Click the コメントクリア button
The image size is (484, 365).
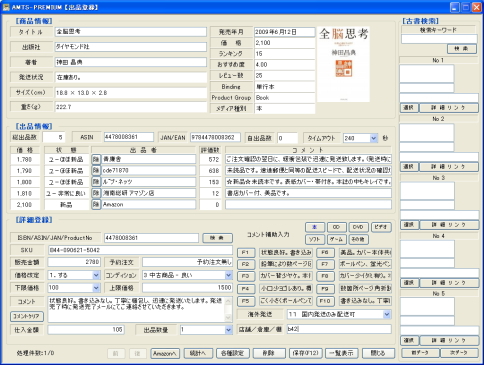click(27, 316)
